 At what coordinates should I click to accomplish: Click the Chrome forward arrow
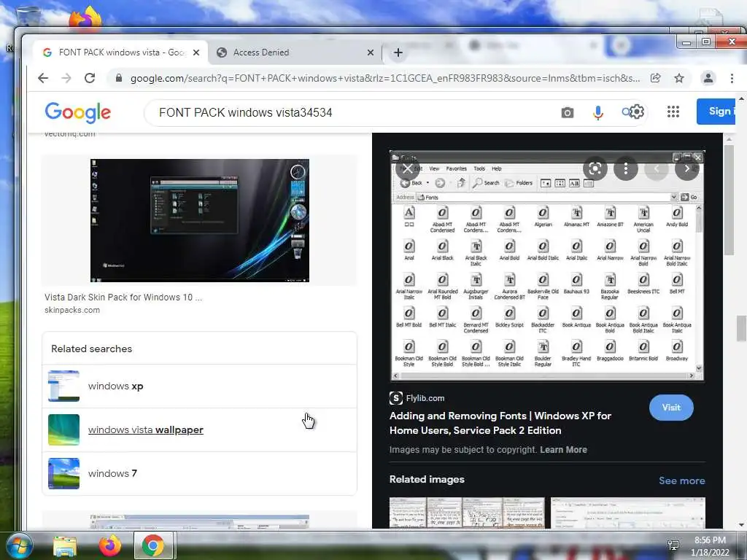(66, 78)
